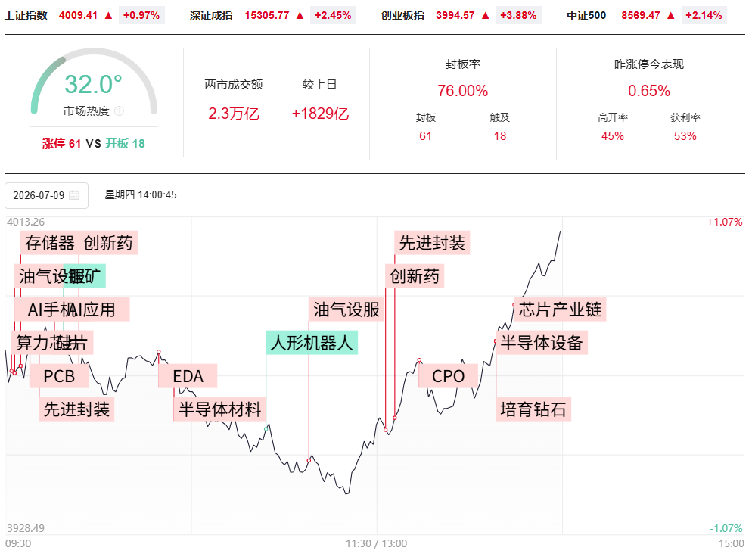The image size is (752, 560).
Task: Select the CPO sector tag
Action: [x=448, y=376]
